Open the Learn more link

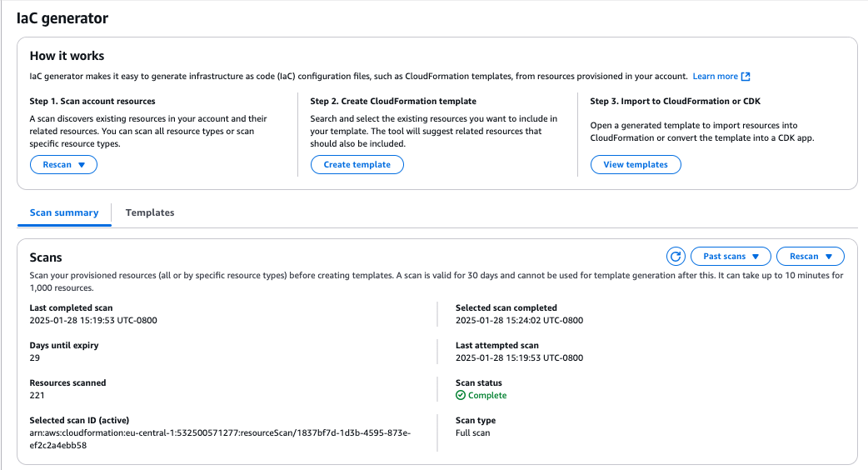point(716,77)
